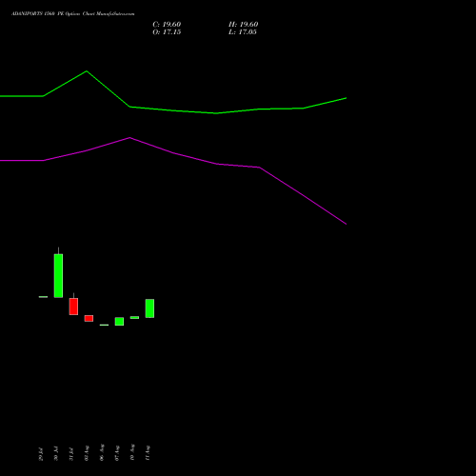Click the chart title text at top left
The width and height of the screenshot is (476, 476).
73,14
